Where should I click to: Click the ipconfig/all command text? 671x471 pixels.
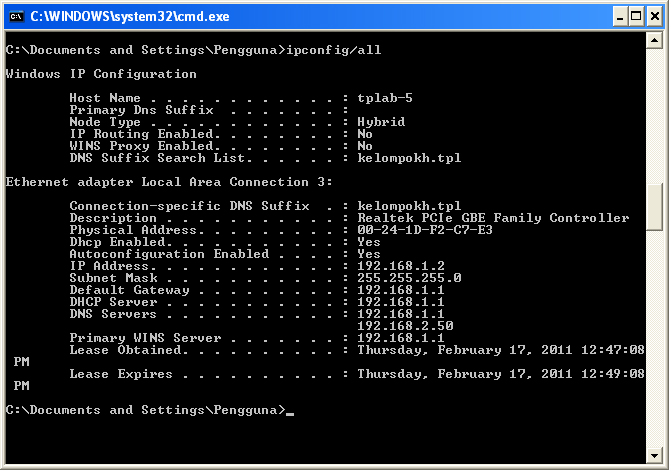pos(334,50)
